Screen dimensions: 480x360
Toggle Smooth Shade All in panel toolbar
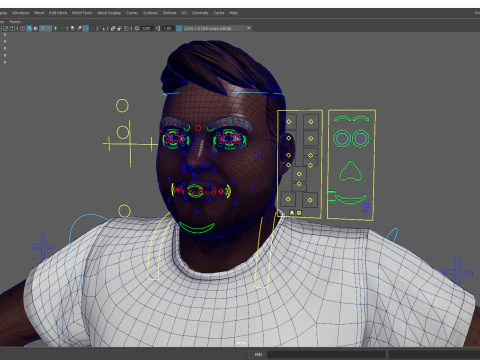[x=29, y=28]
